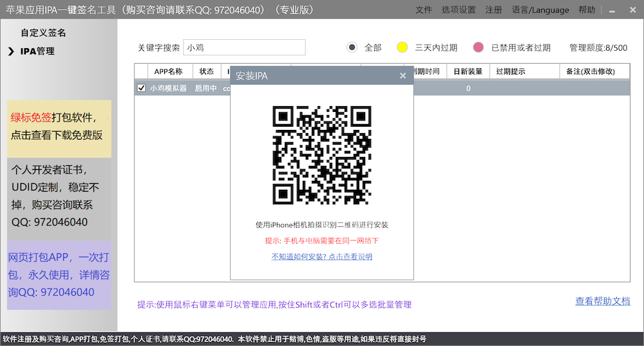Select the yellow 三天内过期 filter
The width and height of the screenshot is (644, 346).
402,48
